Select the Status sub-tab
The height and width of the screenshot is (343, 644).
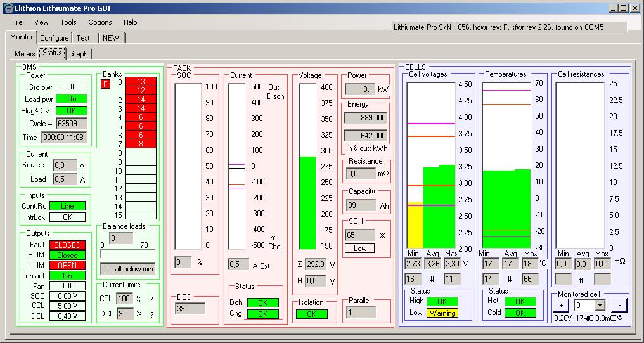point(52,53)
